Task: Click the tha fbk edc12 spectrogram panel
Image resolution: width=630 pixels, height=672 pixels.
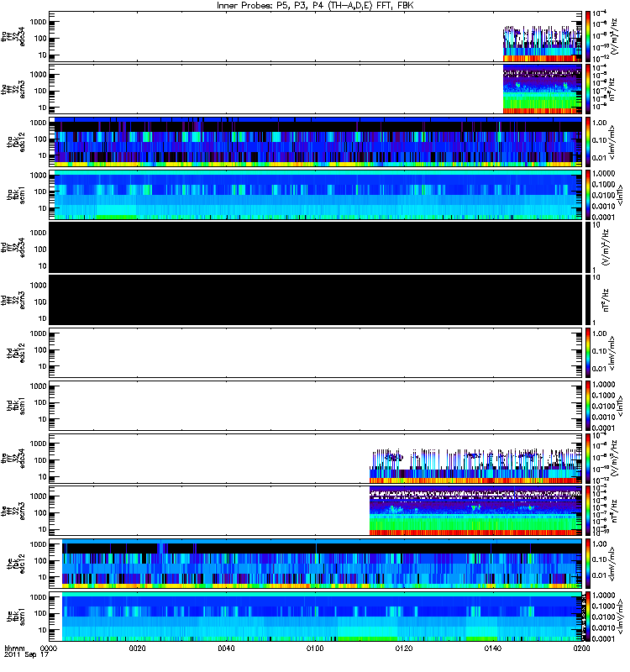Action: pyautogui.click(x=316, y=142)
